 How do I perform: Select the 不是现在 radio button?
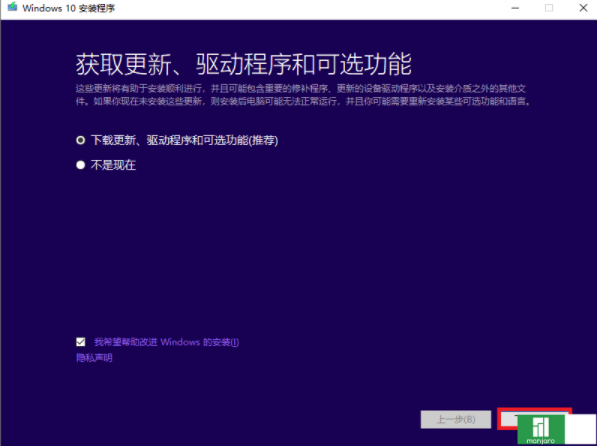(80, 165)
